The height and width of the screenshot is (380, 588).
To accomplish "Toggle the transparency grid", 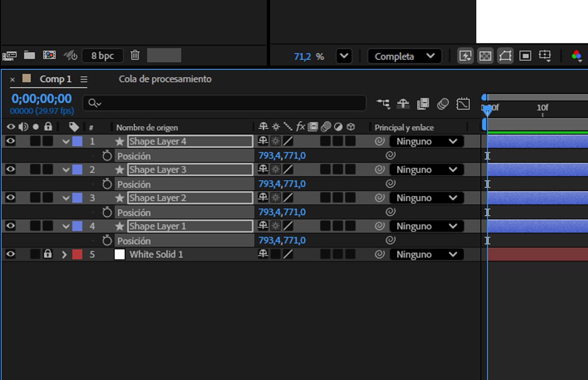I will 485,56.
